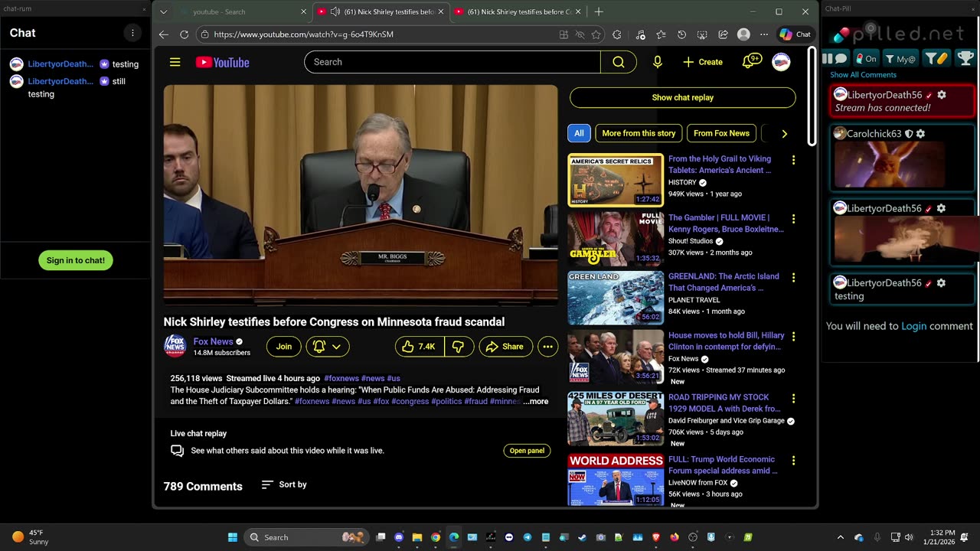Toggle the pill On switch in Chat-Pill
980x551 pixels.
point(866,58)
